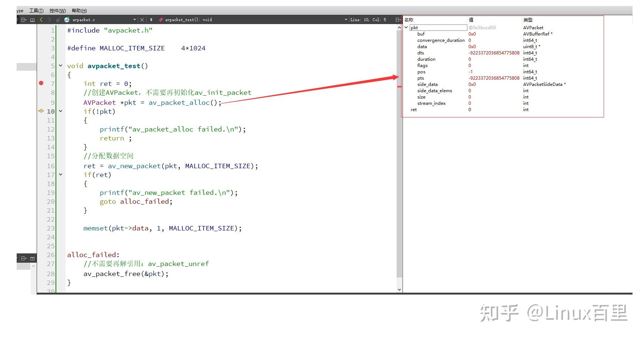The height and width of the screenshot is (339, 644).
Task: Open the 帮助(H) menu
Action: point(79,11)
